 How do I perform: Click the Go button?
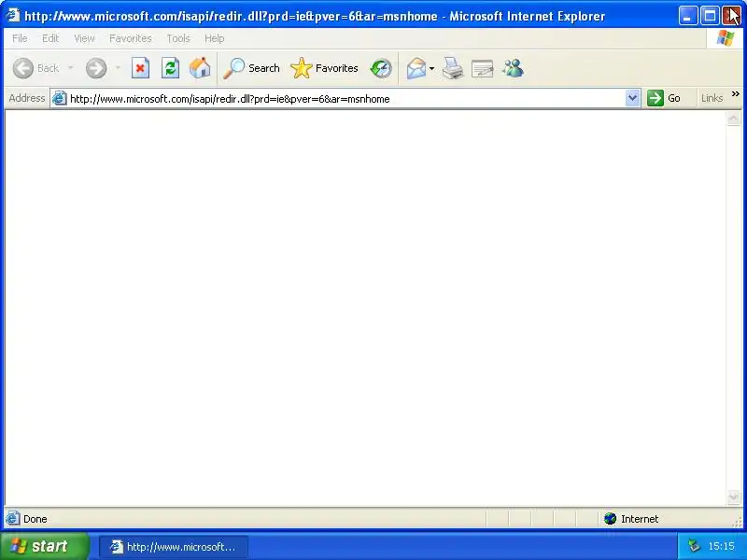click(x=664, y=98)
